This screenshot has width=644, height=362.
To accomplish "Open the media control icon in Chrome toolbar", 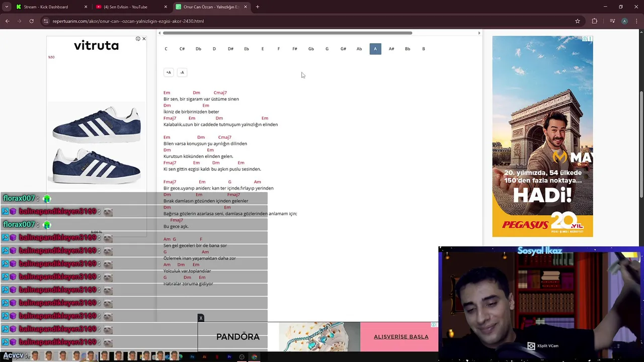I will (612, 21).
